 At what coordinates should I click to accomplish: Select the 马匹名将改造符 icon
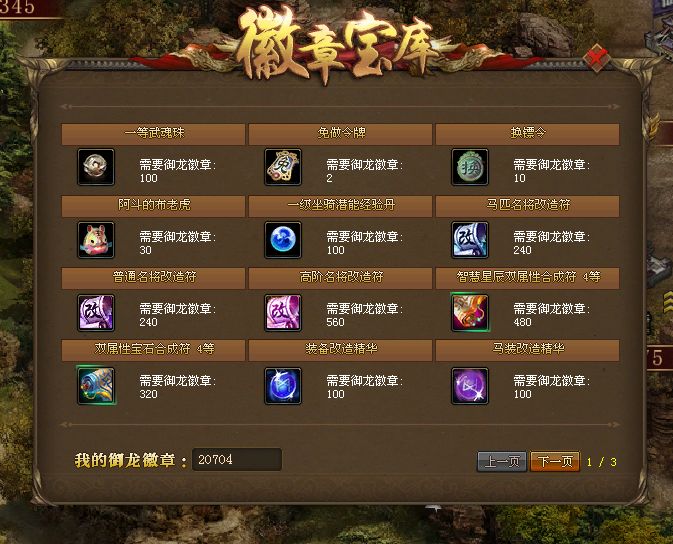click(470, 240)
